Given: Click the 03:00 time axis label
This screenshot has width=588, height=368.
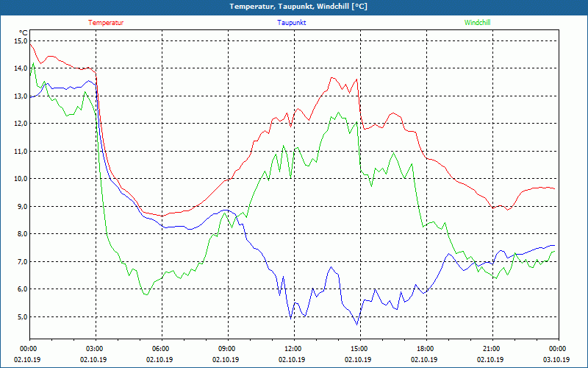Looking at the screenshot, I should pos(96,349).
